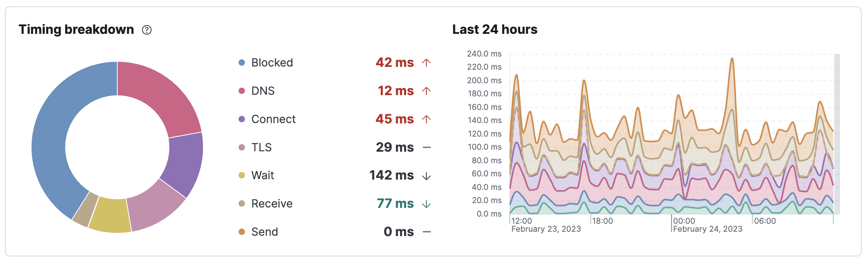
Task: Click the 142 ms Wait value
Action: coord(391,175)
